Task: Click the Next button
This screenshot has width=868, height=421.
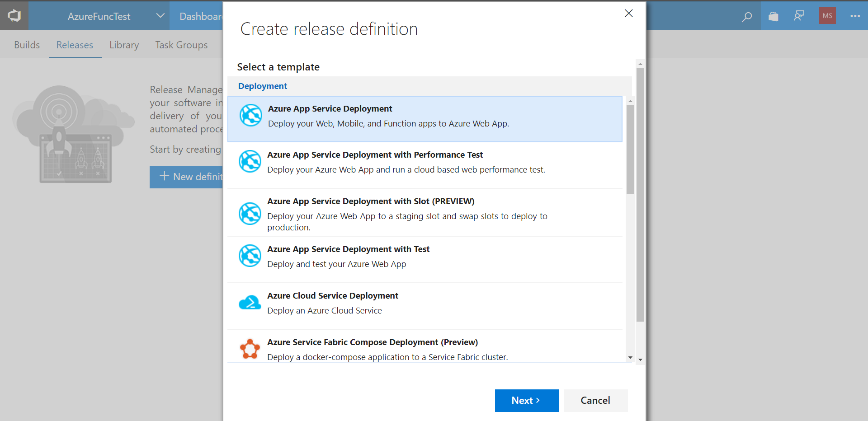Action: 527,401
